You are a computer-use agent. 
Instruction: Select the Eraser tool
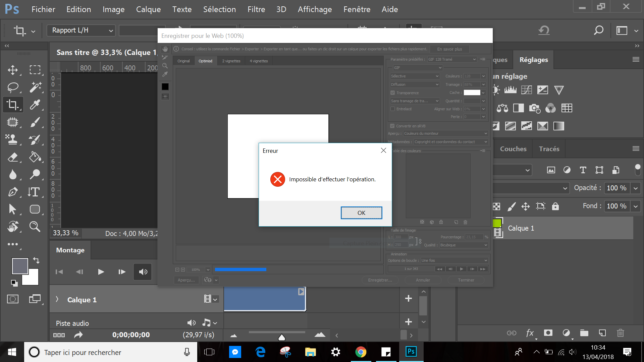[x=13, y=157]
